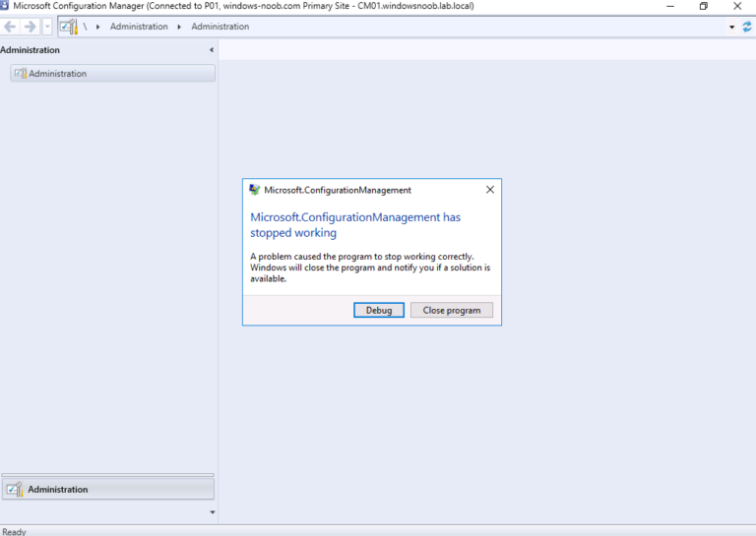Open the workspace options arrow below Administration
The image size is (756, 536).
click(212, 511)
